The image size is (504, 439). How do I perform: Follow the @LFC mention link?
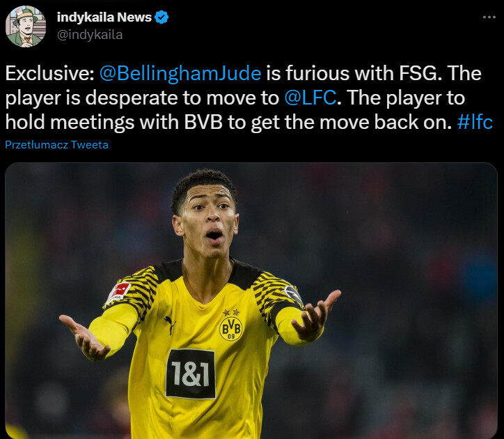310,98
